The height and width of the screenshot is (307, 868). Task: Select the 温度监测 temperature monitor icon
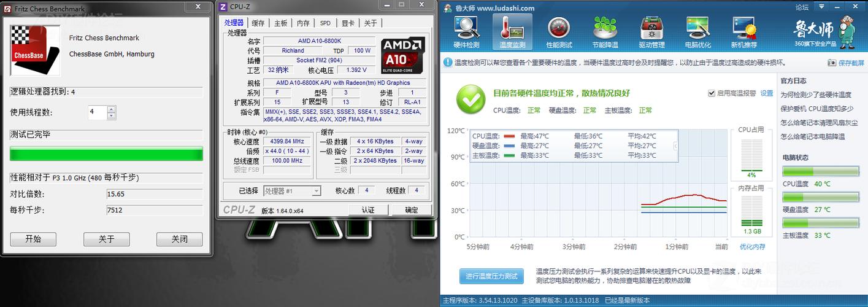pos(512,32)
